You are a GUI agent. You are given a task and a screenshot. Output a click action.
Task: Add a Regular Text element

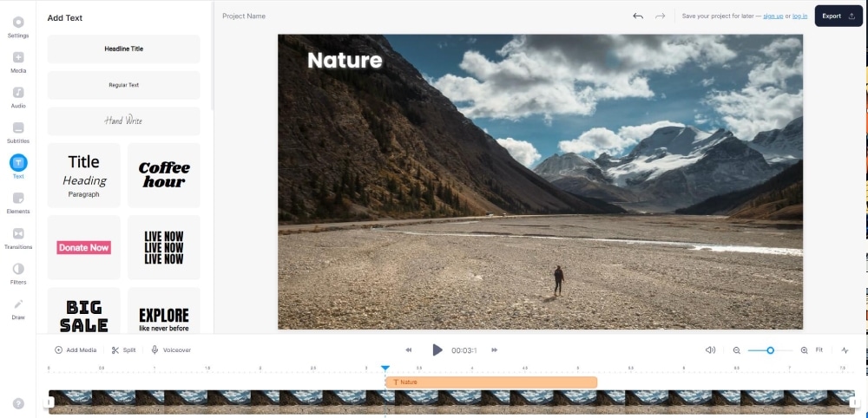[123, 85]
